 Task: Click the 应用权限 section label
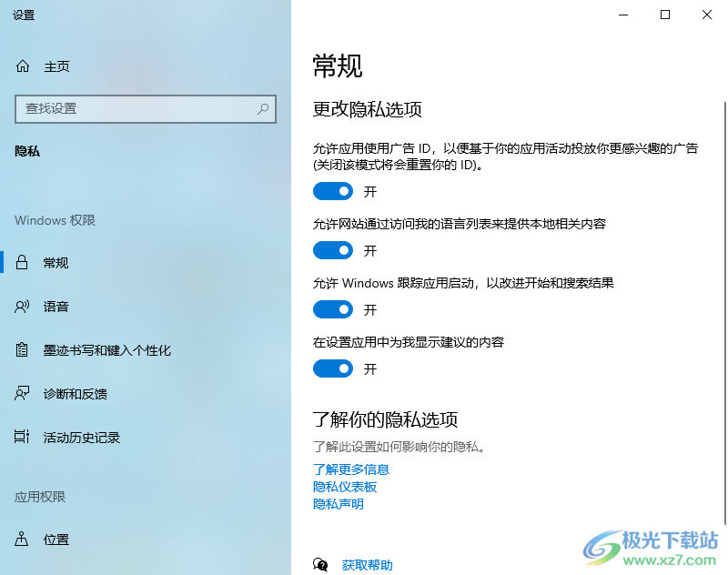[40, 497]
